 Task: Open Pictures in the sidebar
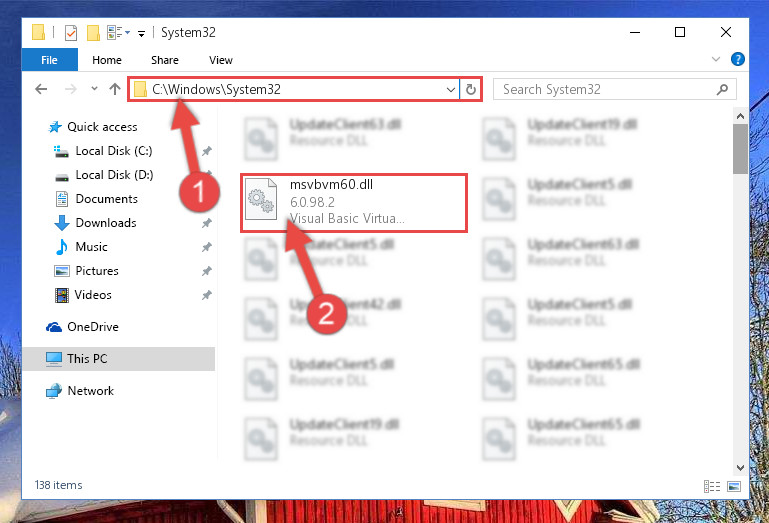[97, 271]
